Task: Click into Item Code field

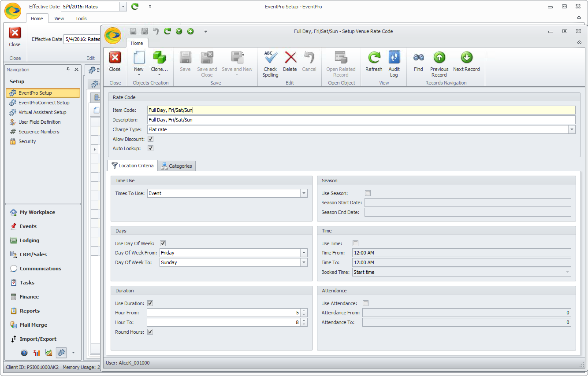Action: pyautogui.click(x=361, y=110)
